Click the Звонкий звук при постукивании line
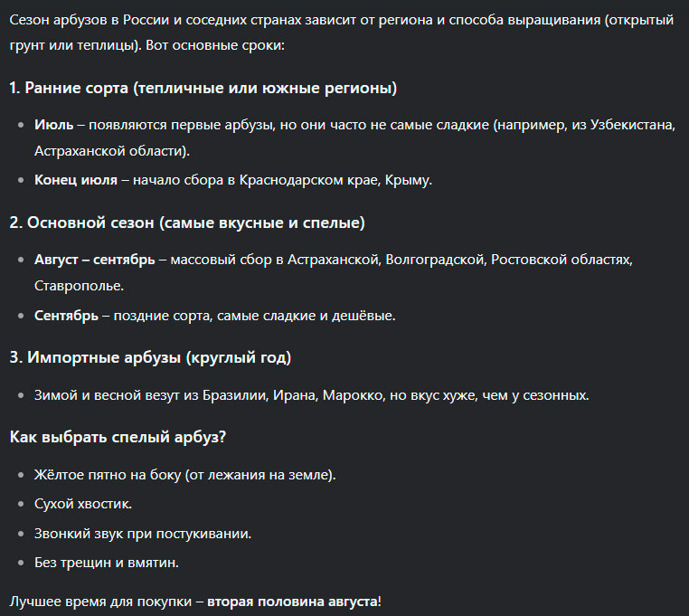 (143, 534)
